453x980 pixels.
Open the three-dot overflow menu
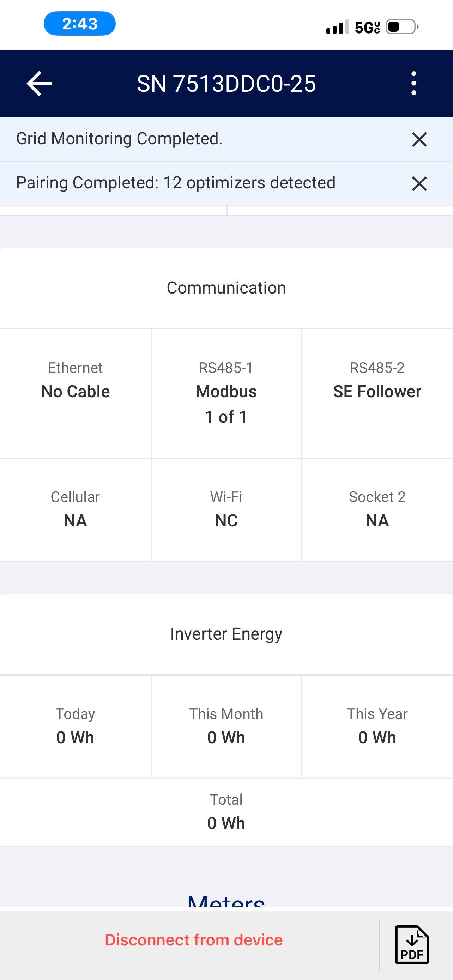(413, 83)
